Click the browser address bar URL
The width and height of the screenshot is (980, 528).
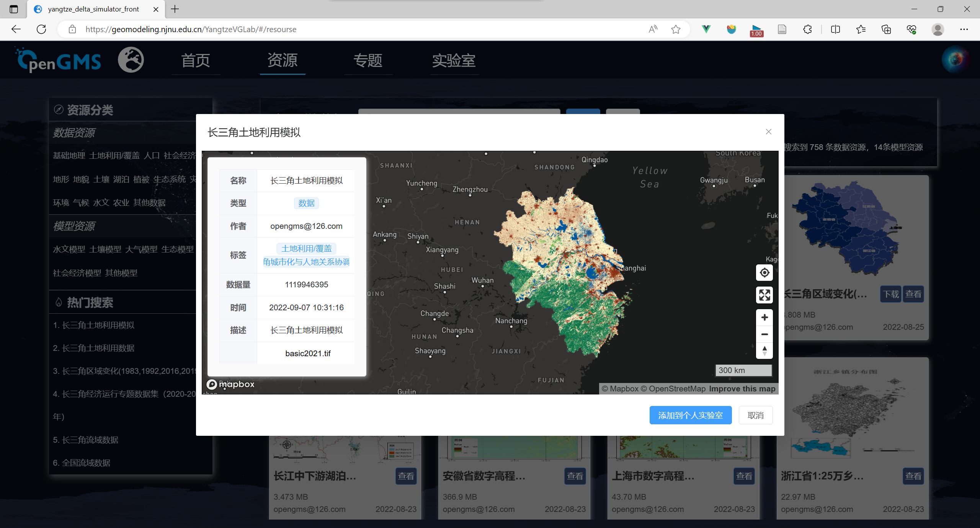coord(191,29)
